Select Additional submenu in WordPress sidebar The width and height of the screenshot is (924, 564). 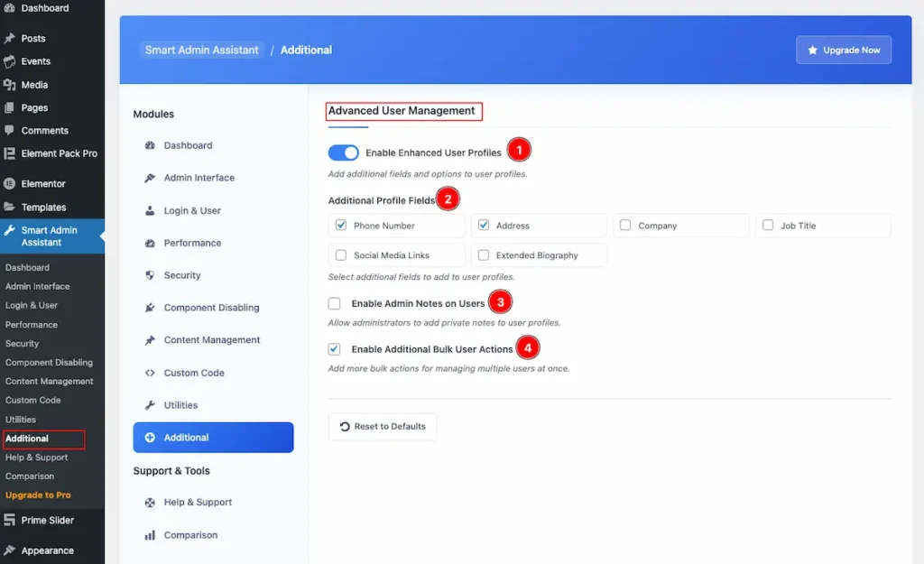tap(26, 439)
